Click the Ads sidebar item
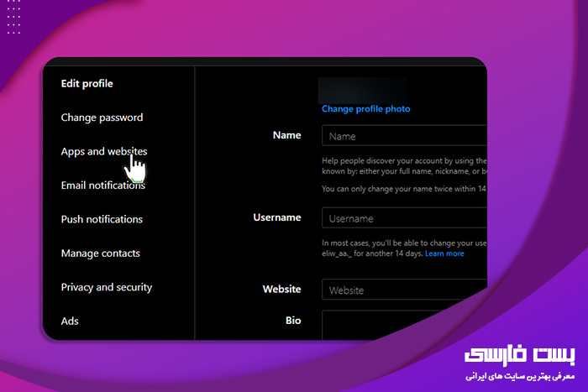Screen dimensions: 588x392 [x=70, y=321]
